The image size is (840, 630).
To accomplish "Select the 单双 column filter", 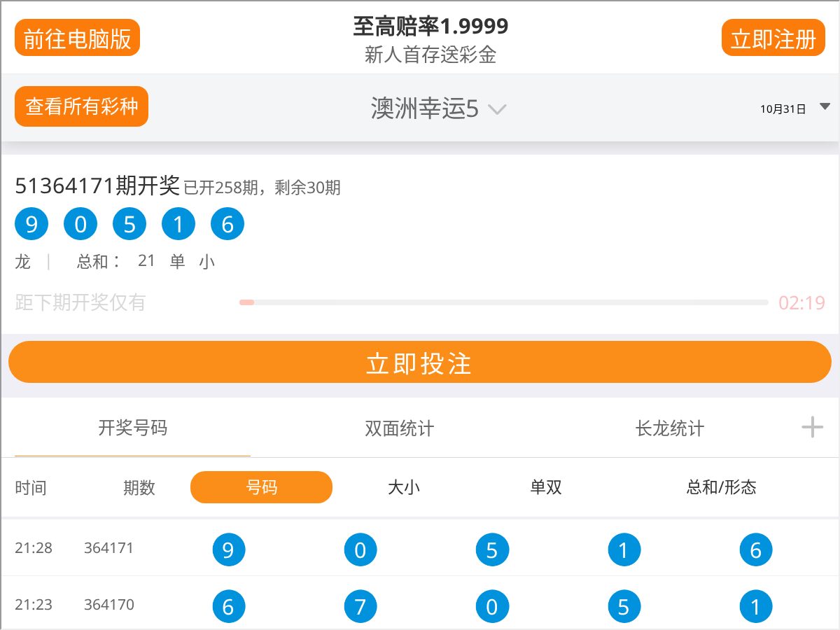I will tap(546, 487).
